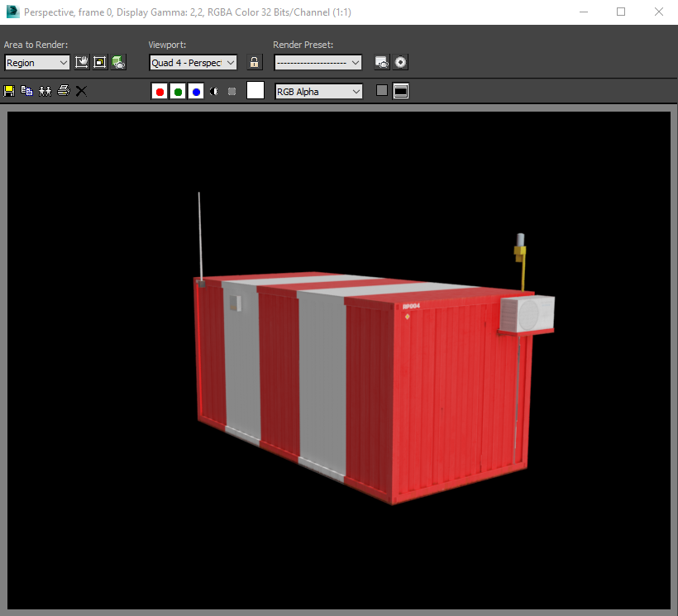Open Render Setup teapot icon
The width and height of the screenshot is (678, 616).
pos(382,62)
